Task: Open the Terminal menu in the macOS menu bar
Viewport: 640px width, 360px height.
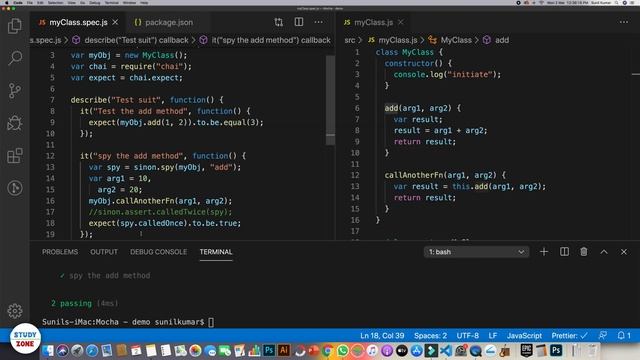Action: [x=111, y=2]
